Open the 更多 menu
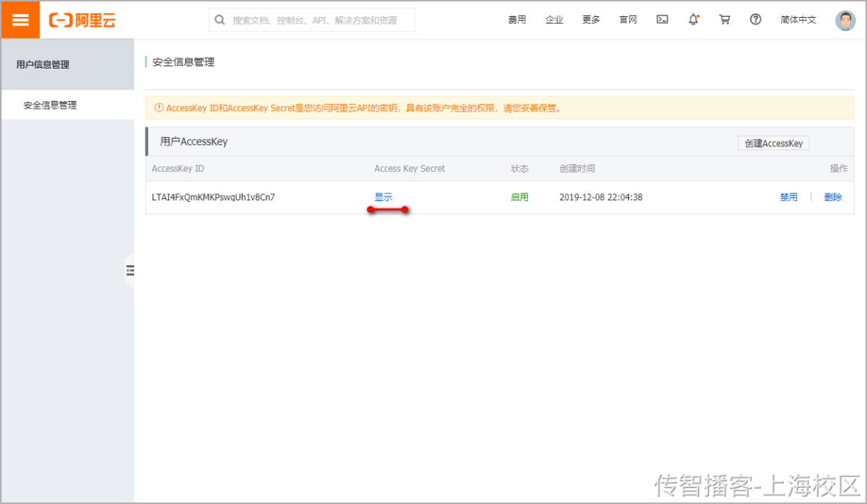This screenshot has width=867, height=504. (591, 20)
